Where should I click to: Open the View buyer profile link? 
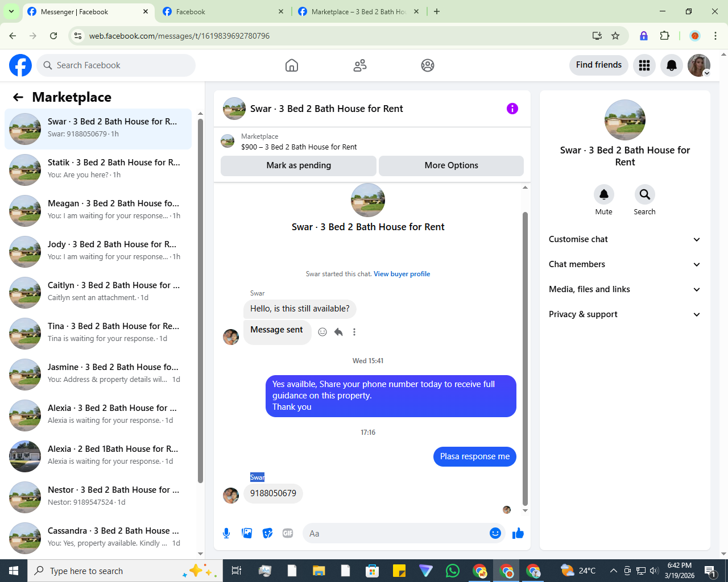402,274
